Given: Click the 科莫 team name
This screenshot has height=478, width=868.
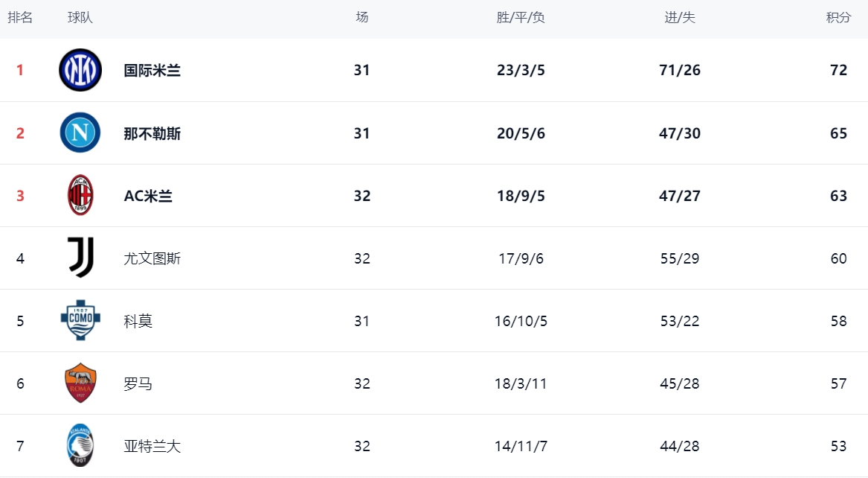Looking at the screenshot, I should (138, 321).
